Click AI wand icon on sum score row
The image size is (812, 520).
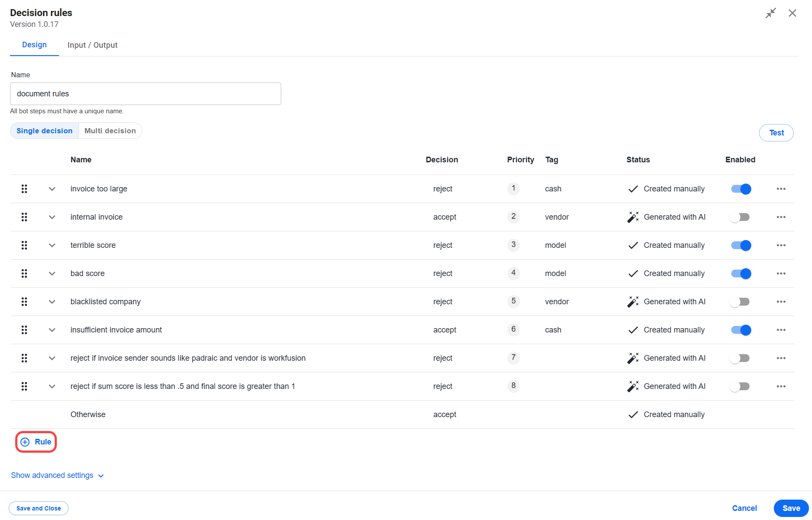(x=633, y=386)
